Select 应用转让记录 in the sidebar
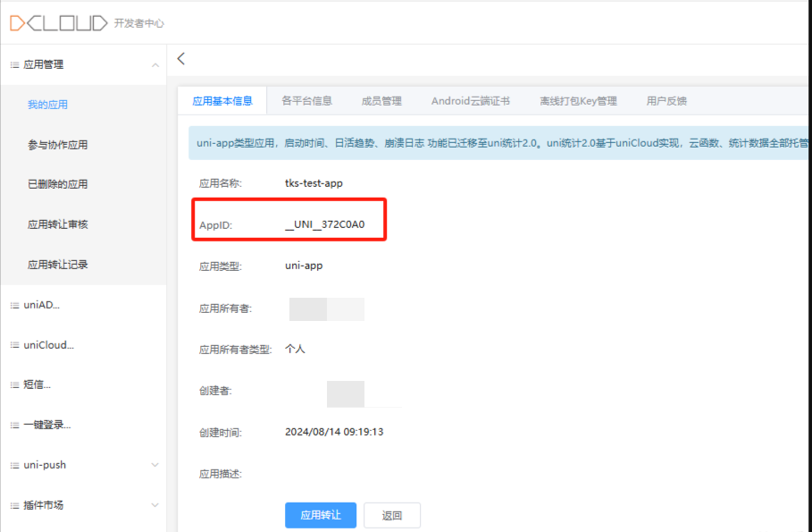 coord(57,265)
